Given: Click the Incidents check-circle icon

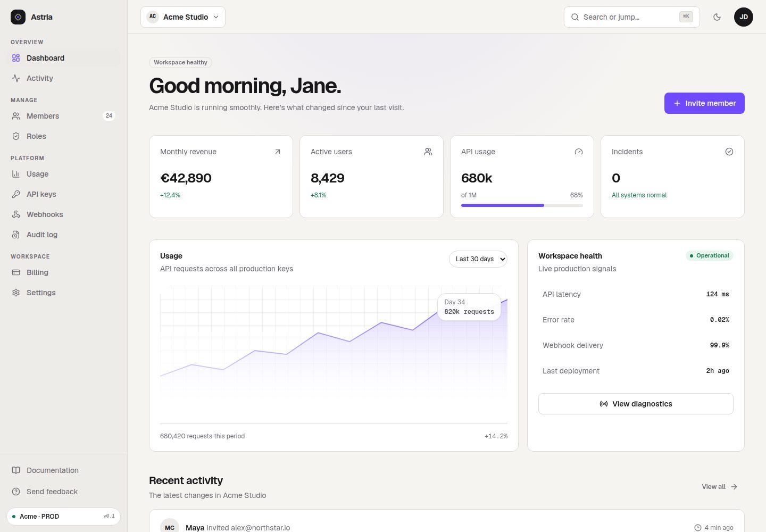Looking at the screenshot, I should tap(729, 152).
